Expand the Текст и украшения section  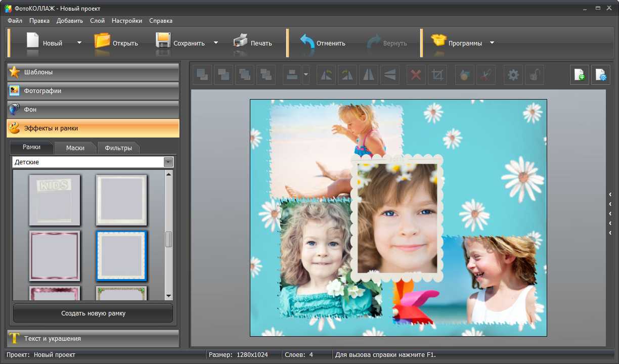click(93, 339)
